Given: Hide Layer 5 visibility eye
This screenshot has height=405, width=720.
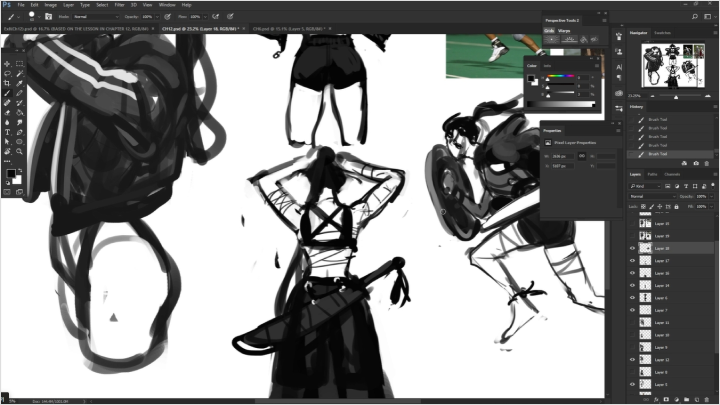Looking at the screenshot, I should (632, 384).
